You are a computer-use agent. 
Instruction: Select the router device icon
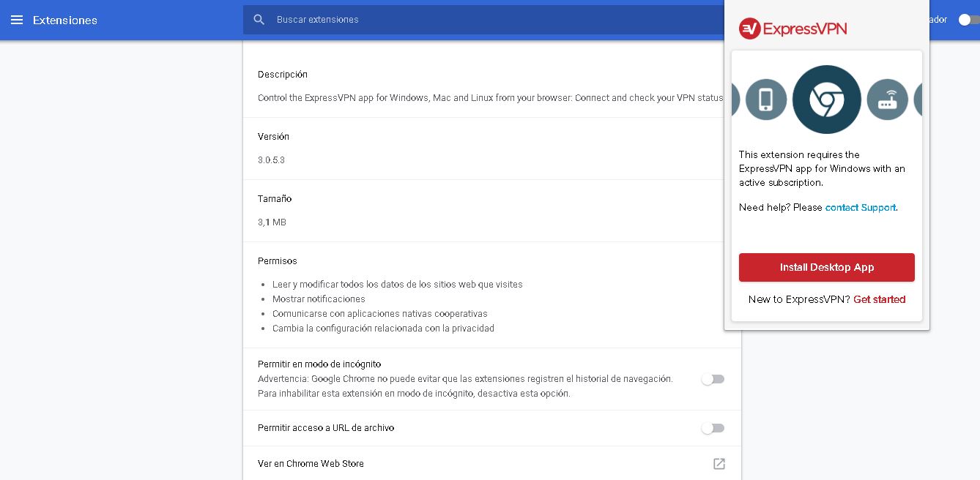(888, 99)
